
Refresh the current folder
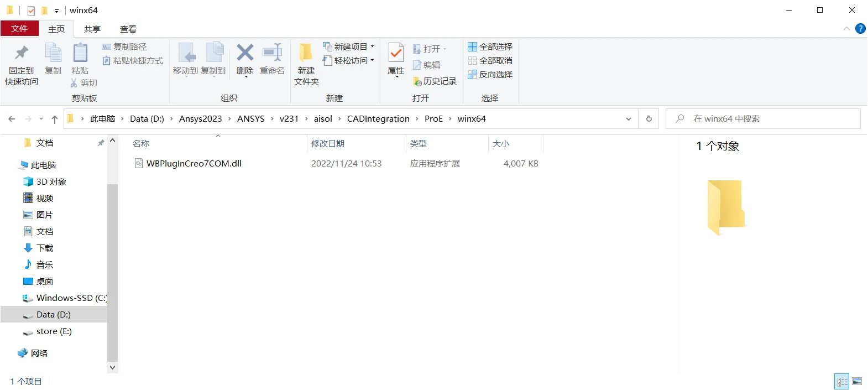(649, 119)
